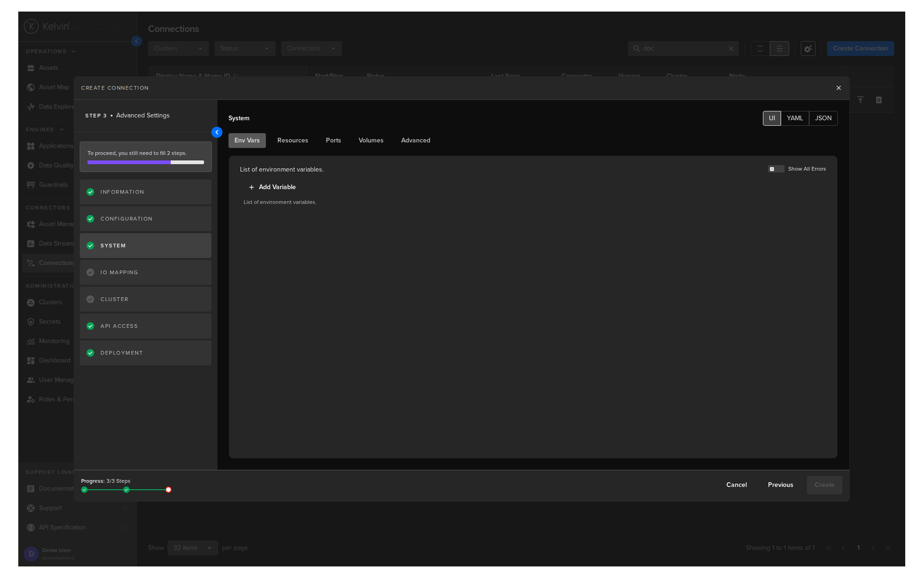Click the green check icon on Information step
The width and height of the screenshot is (924, 578).
[90, 192]
